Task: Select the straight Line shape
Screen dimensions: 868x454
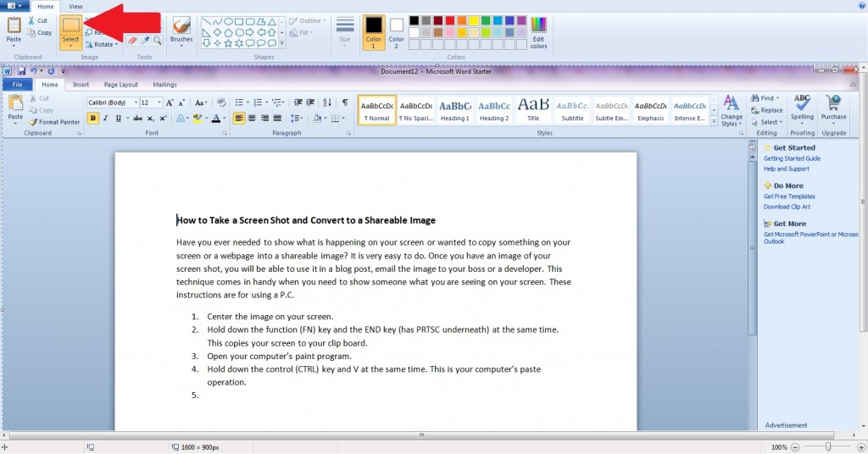Action: 206,21
